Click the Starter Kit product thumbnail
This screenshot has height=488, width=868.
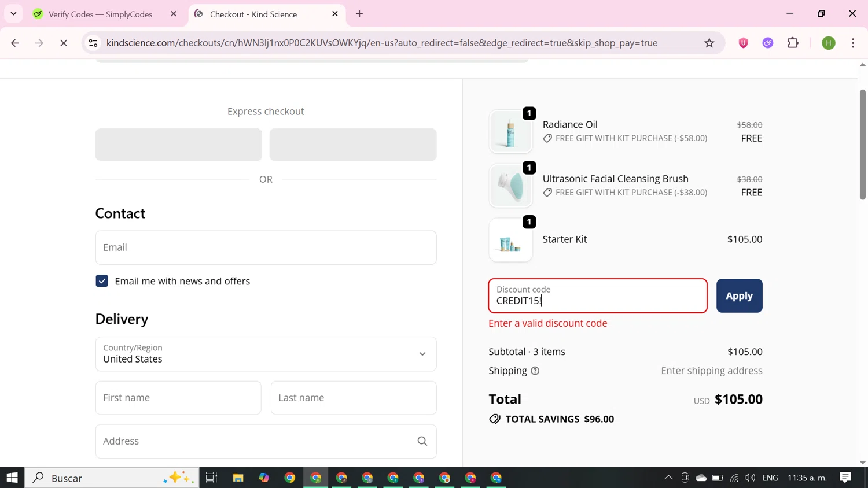coord(510,241)
